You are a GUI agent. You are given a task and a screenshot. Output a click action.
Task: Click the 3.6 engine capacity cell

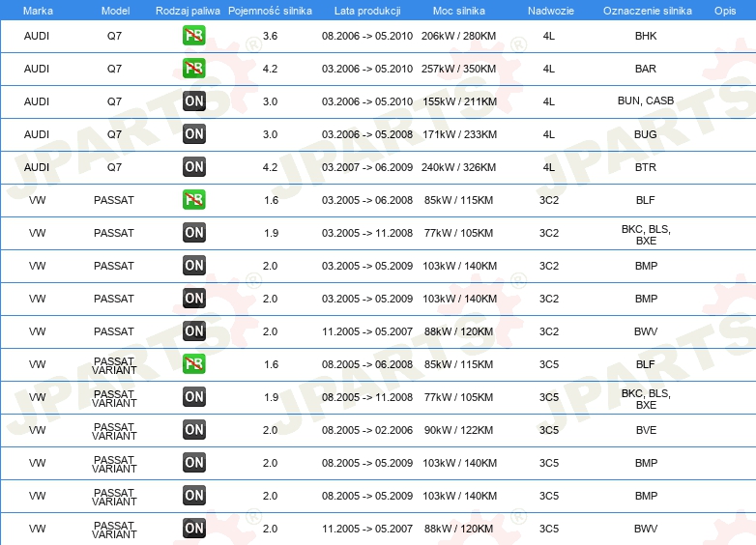point(270,36)
